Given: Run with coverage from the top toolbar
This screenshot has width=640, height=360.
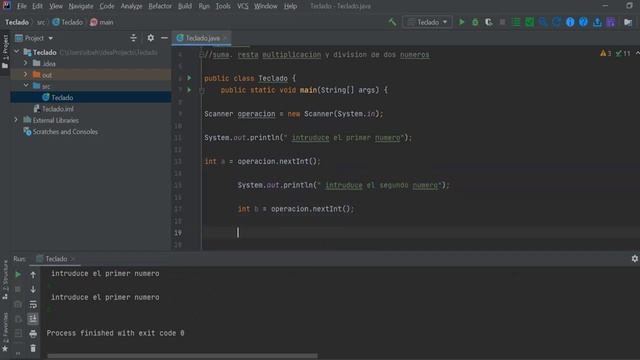Looking at the screenshot, I should coord(489,22).
